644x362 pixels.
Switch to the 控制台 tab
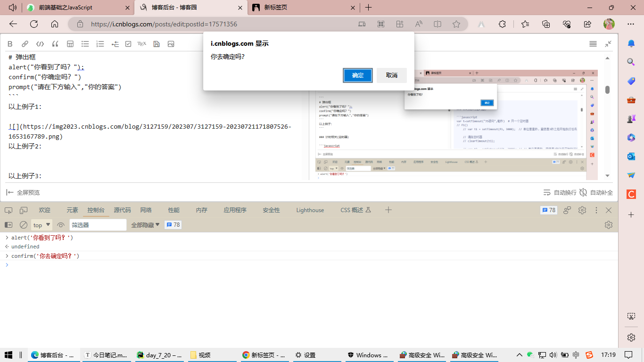pos(96,210)
